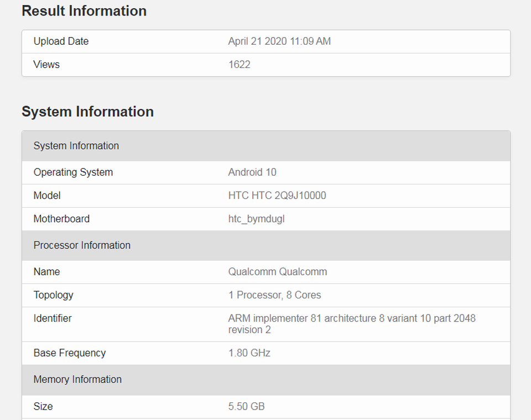The image size is (531, 420).
Task: Click the 'Operating System' label
Action: (73, 172)
